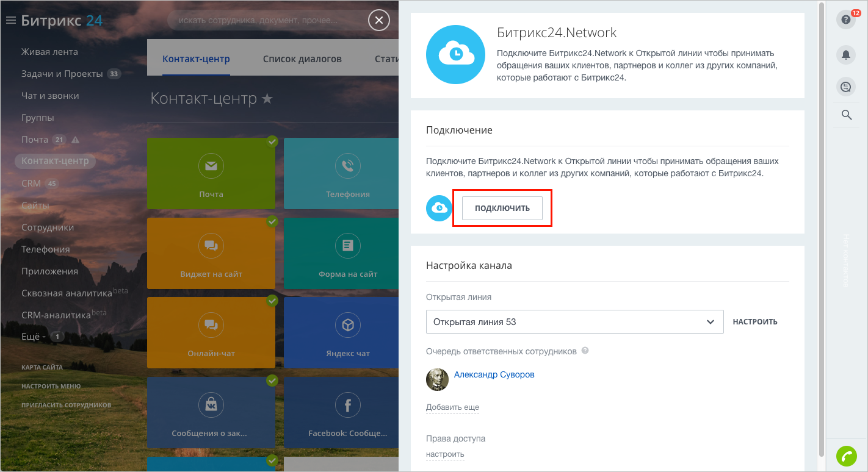Click the notifications bell icon
868x472 pixels.
(845, 55)
